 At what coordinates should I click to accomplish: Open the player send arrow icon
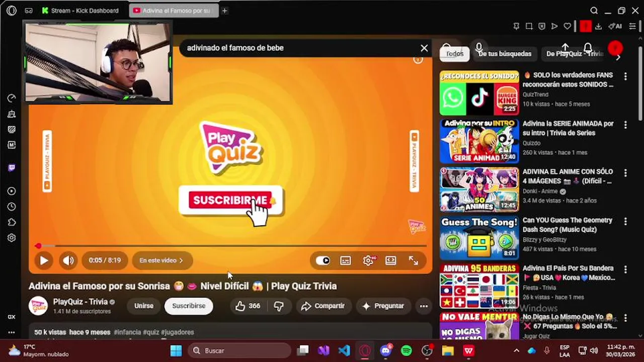click(x=554, y=26)
